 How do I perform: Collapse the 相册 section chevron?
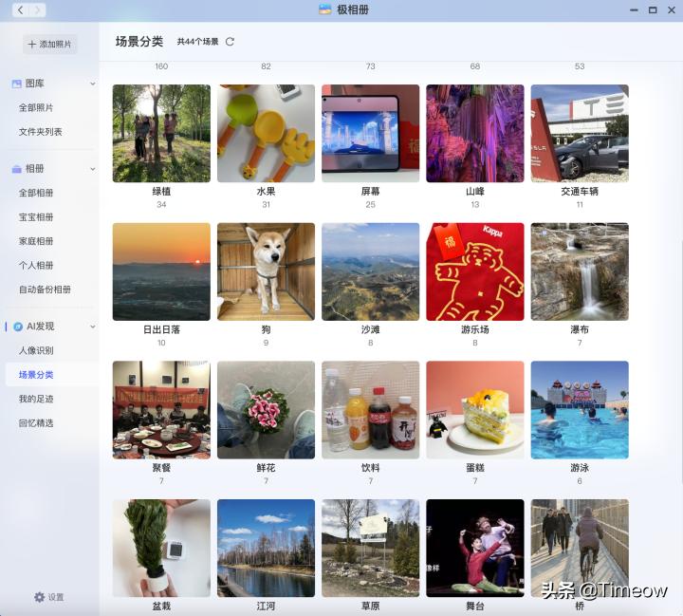pyautogui.click(x=93, y=169)
